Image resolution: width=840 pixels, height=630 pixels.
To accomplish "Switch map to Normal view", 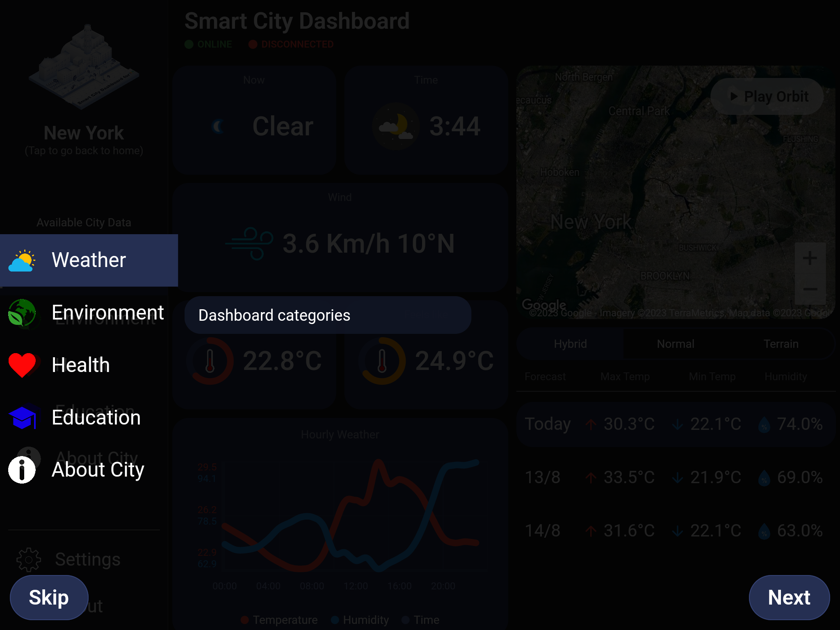I will 676,344.
